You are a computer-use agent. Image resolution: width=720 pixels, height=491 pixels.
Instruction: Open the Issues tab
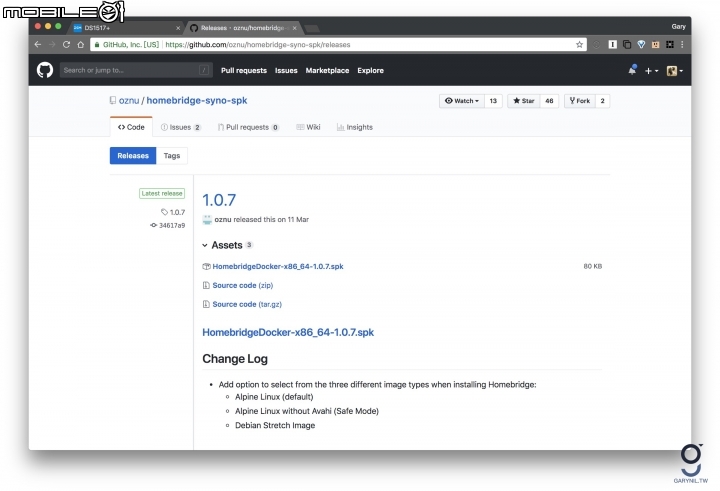(x=181, y=127)
